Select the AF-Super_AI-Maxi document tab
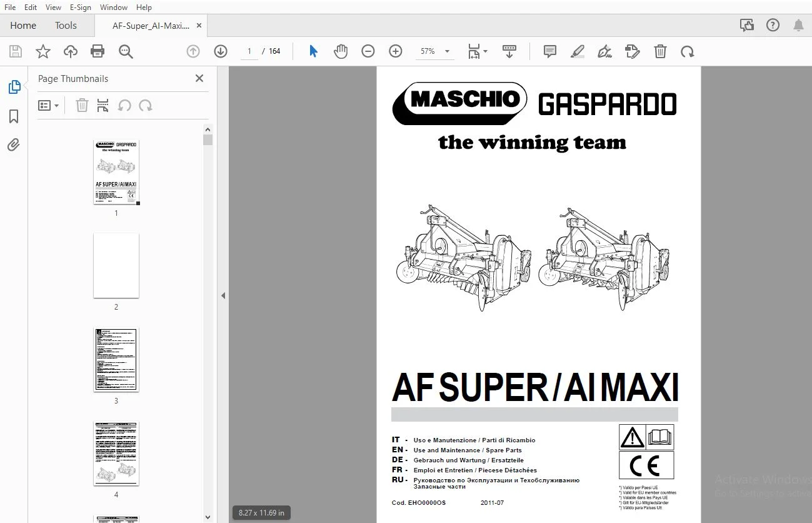 tap(151, 26)
